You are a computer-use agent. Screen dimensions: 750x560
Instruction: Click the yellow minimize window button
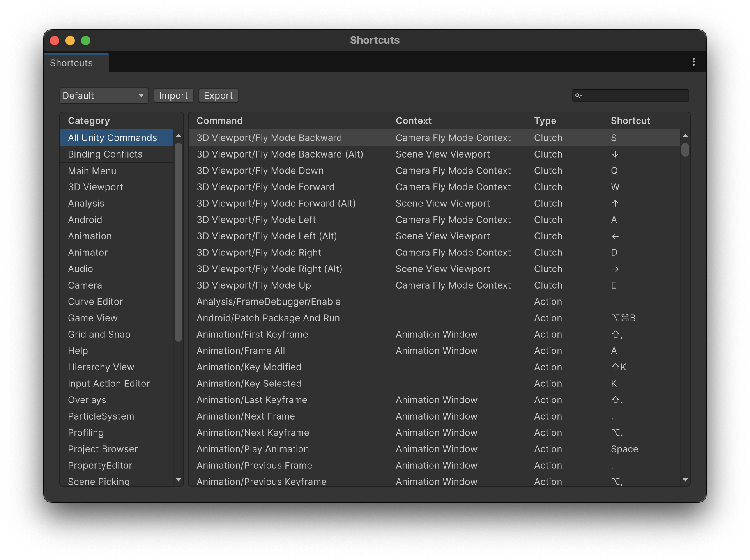70,41
